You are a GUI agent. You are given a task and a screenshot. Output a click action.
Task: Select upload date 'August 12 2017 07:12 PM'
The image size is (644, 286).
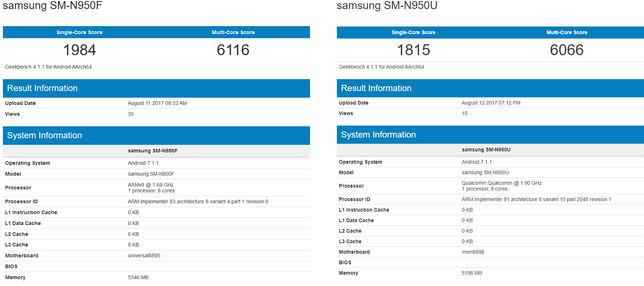pyautogui.click(x=491, y=103)
